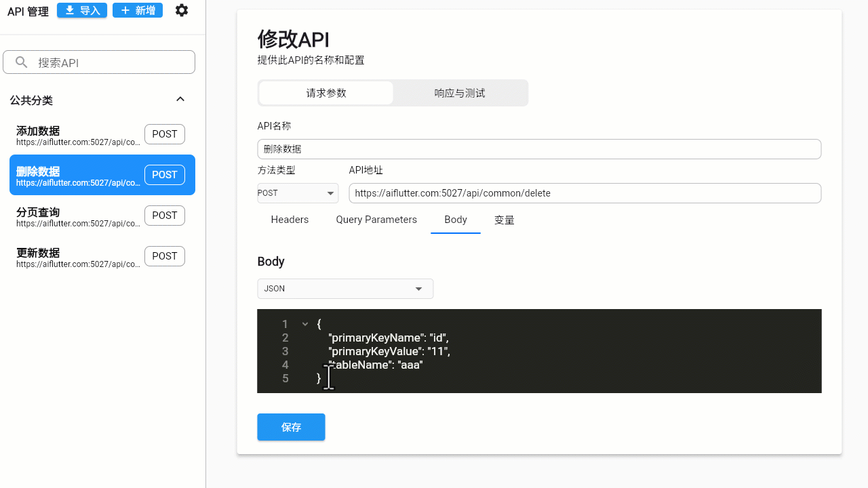Click the 导入 import button
Viewport: 868px width, 488px height.
pyautogui.click(x=82, y=10)
